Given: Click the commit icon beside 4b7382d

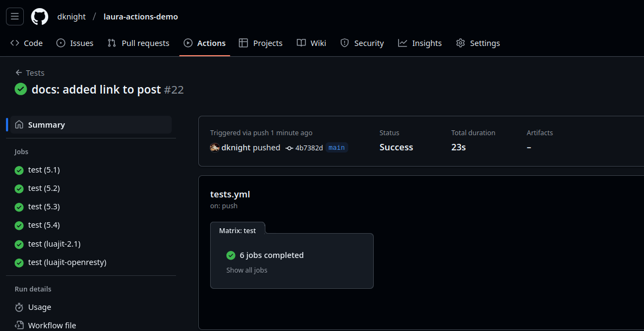Looking at the screenshot, I should [290, 148].
